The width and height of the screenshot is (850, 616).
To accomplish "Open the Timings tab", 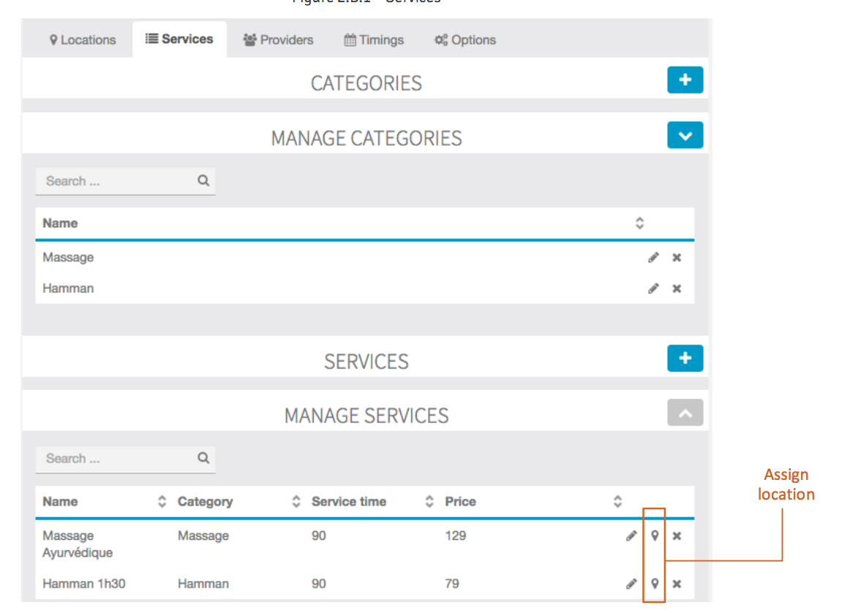I will click(374, 40).
